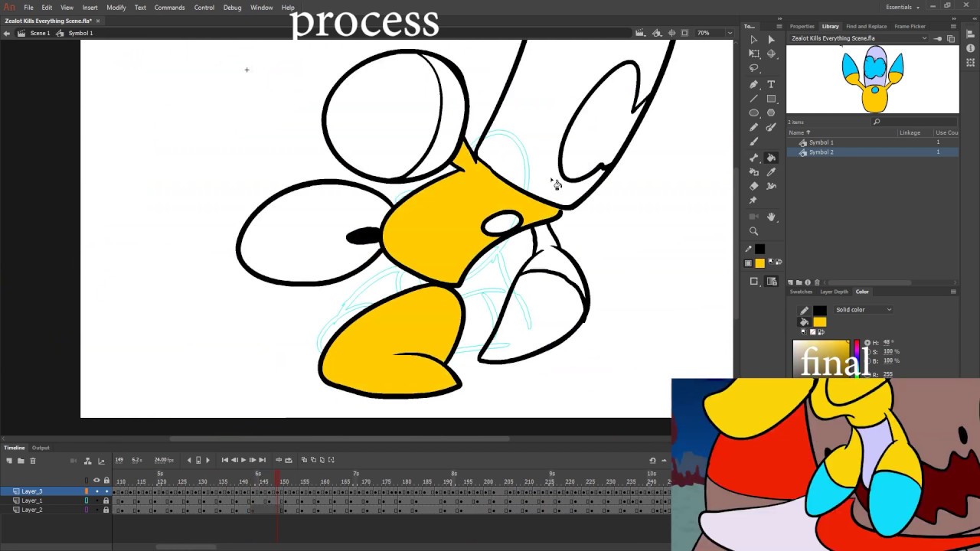Click the eye icon above layers
980x551 pixels.
[x=96, y=481]
